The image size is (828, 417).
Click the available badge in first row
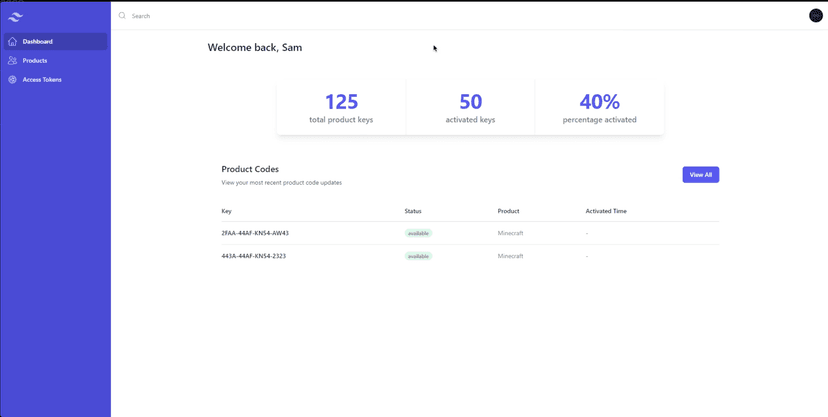pyautogui.click(x=418, y=233)
